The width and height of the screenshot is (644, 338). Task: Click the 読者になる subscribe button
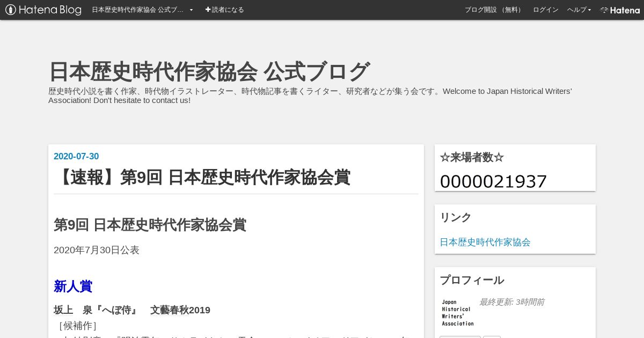tap(224, 10)
